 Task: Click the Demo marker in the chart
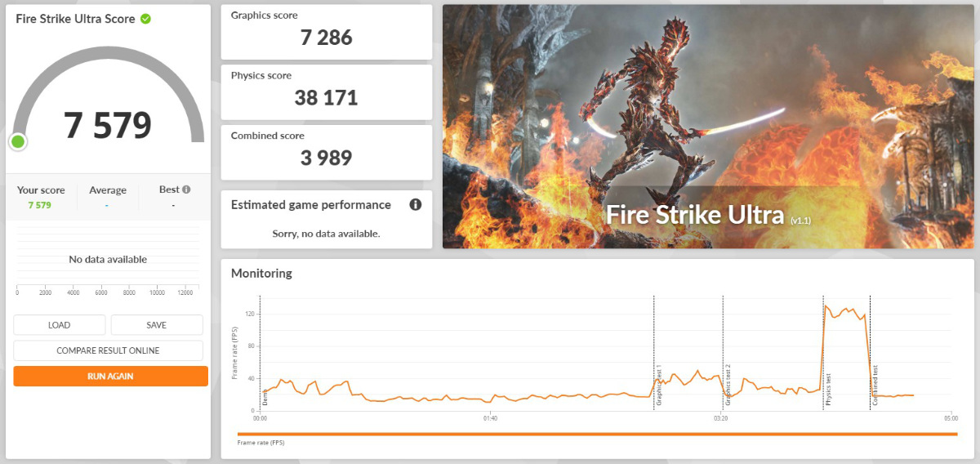coord(261,352)
